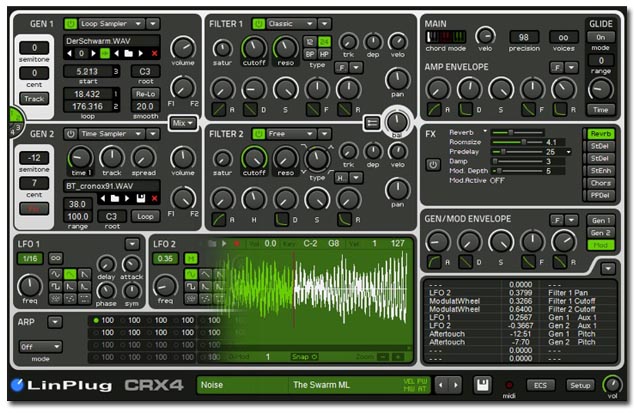Open FILTER 1 Classic type dropdown

pyautogui.click(x=291, y=24)
